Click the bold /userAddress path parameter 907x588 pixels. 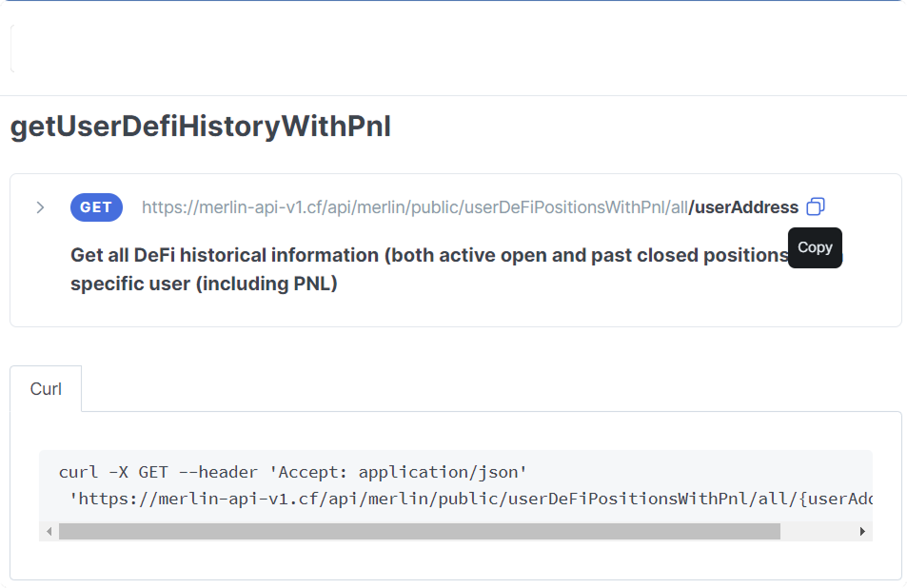point(744,207)
